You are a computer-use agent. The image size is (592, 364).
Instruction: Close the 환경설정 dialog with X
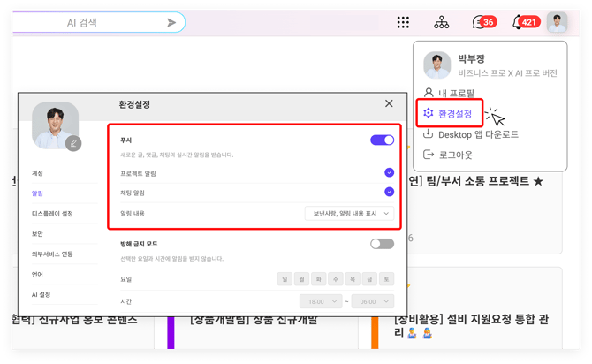coord(389,103)
